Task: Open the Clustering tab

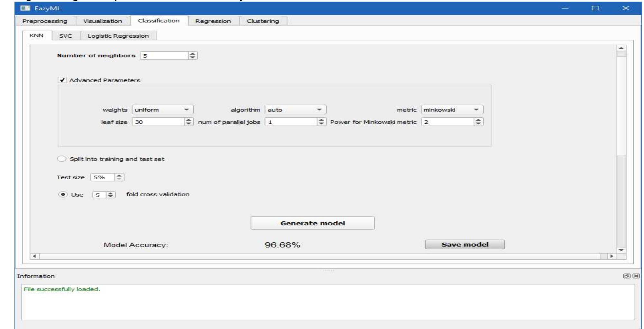Action: point(263,21)
